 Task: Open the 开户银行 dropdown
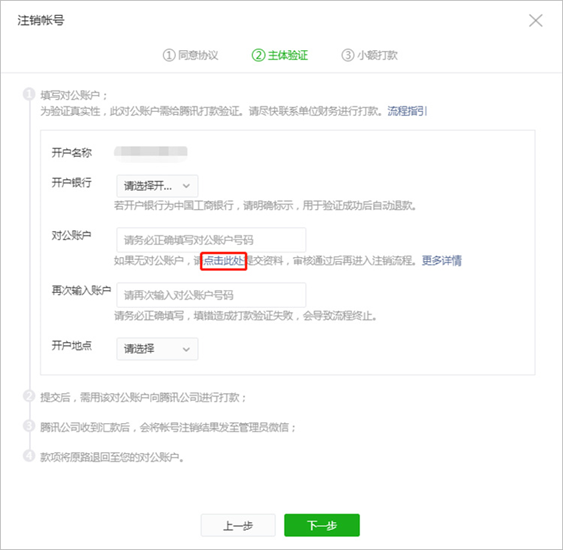[x=157, y=186]
